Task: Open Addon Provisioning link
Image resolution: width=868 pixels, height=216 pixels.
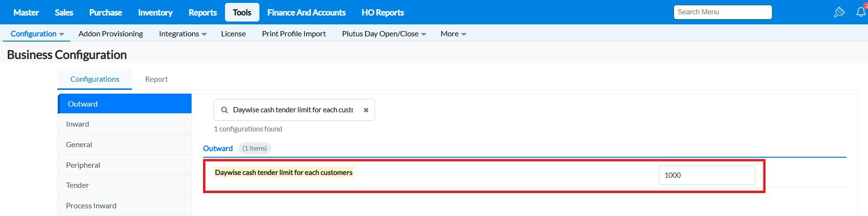Action: coord(110,34)
